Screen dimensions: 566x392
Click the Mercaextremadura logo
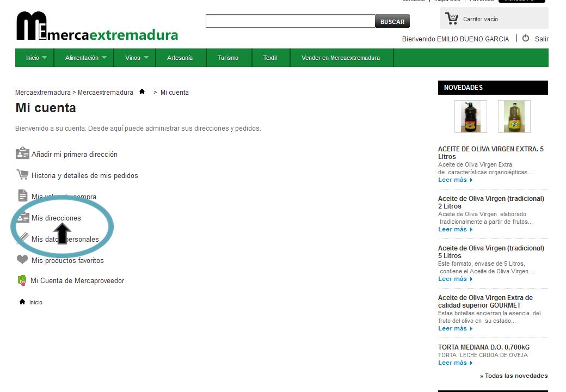tap(97, 26)
